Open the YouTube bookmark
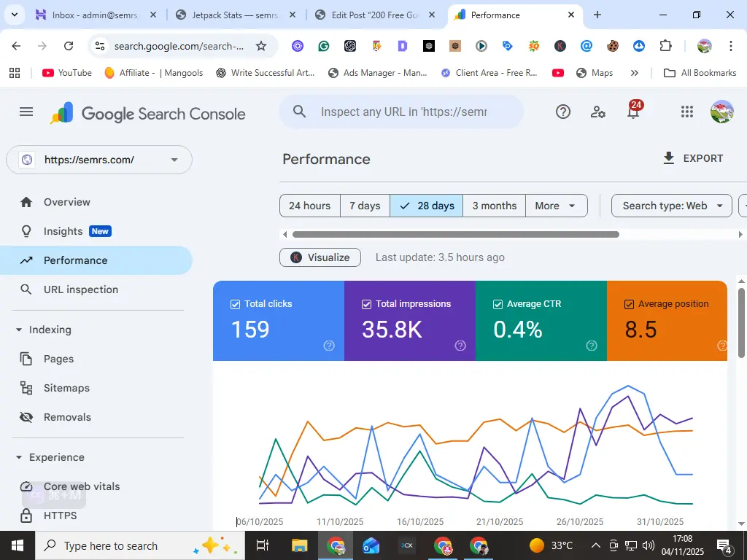Screen dimensions: 747x560 tap(66, 73)
